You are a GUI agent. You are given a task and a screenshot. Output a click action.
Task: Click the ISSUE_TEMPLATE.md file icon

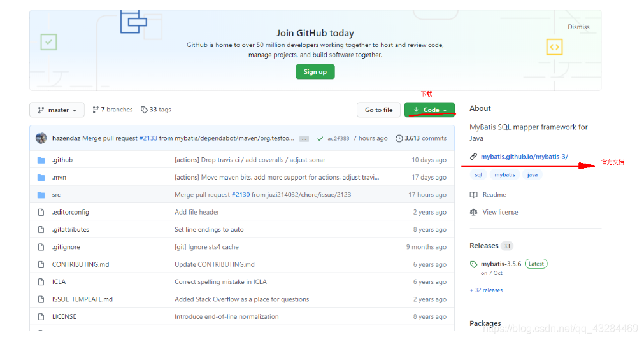tap(41, 299)
